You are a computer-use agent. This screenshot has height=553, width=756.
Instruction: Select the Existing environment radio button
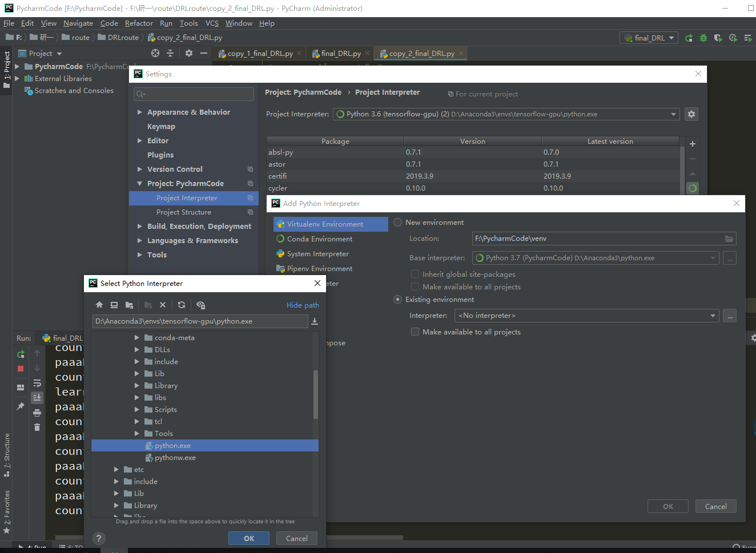coord(398,300)
